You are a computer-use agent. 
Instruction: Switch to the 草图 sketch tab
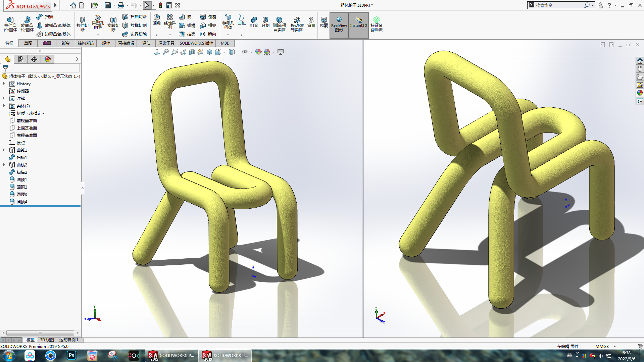point(28,43)
